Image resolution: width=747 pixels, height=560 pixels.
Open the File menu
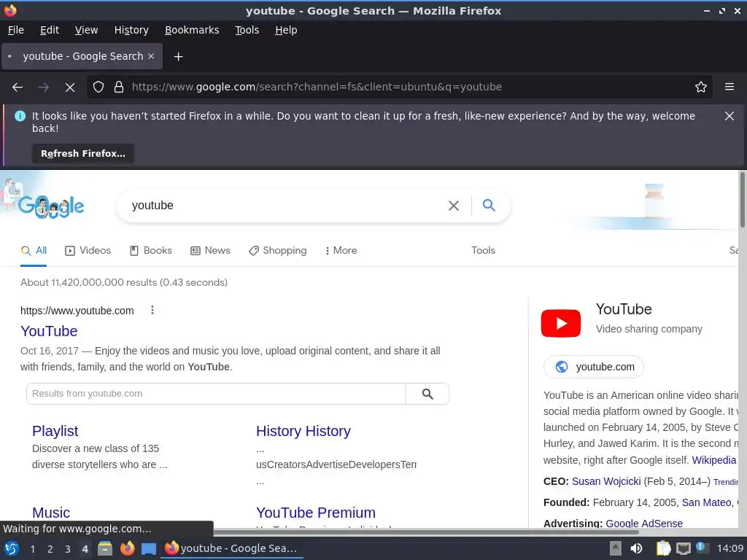tap(16, 30)
